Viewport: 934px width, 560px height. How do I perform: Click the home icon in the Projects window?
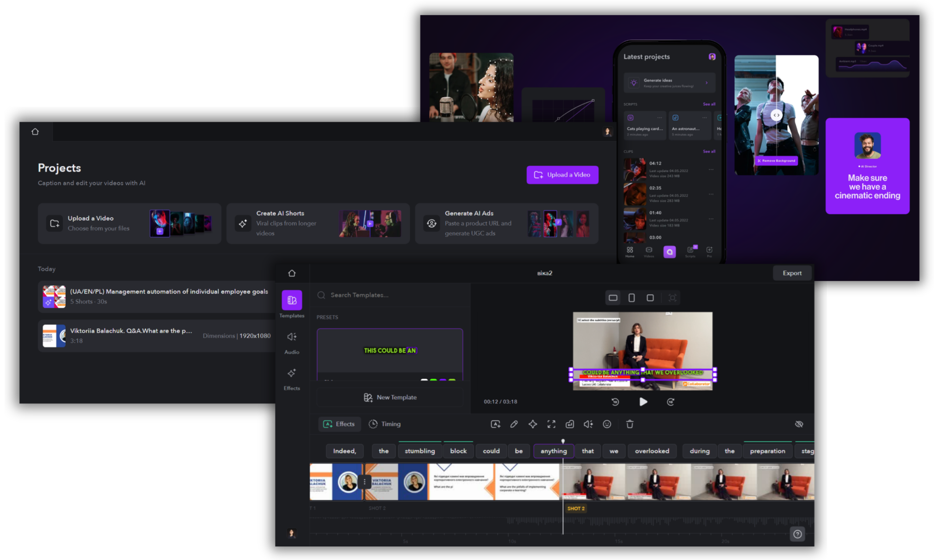pyautogui.click(x=35, y=132)
